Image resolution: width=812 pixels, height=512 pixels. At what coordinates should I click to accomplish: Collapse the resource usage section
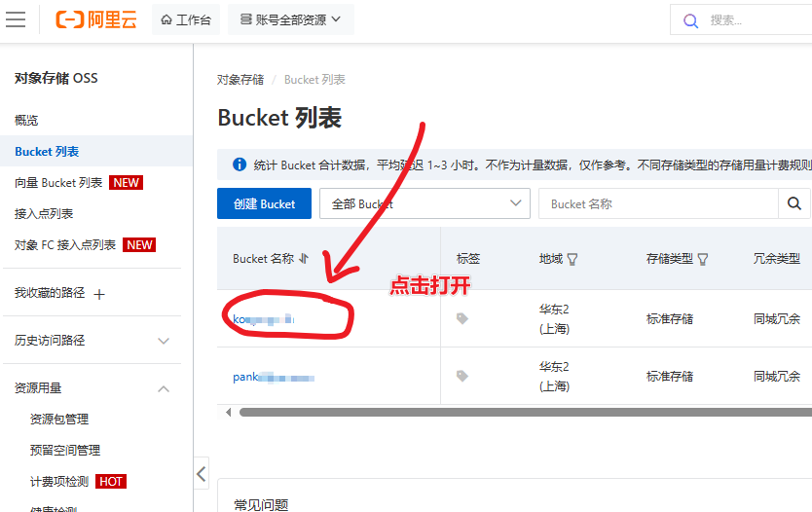pos(163,388)
